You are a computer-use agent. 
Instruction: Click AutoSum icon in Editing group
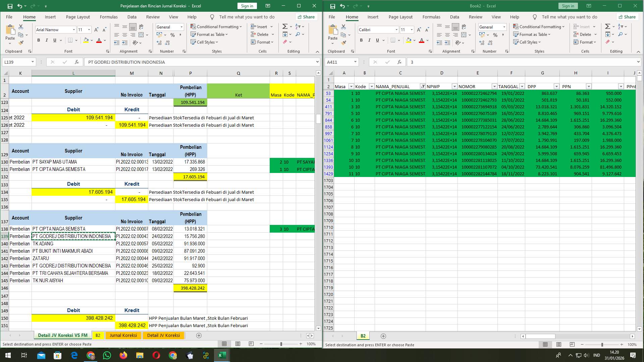coord(284,26)
